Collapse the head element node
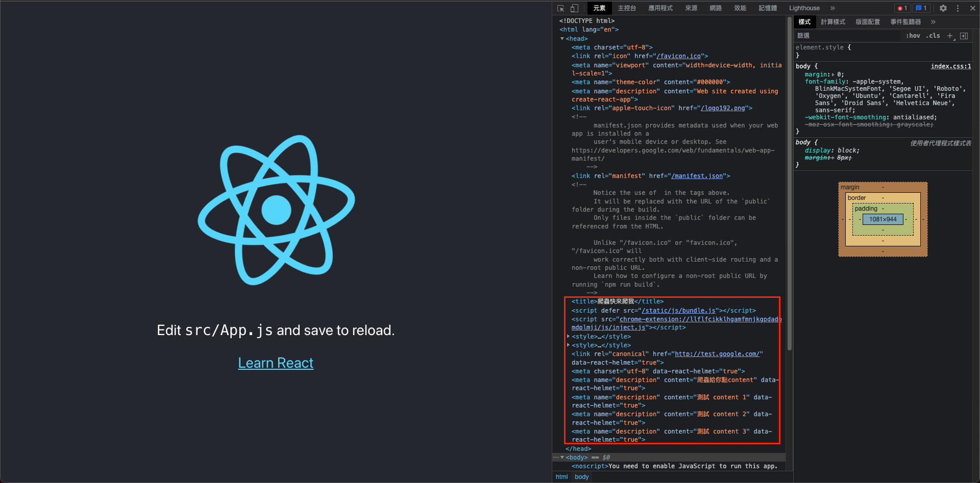The height and width of the screenshot is (483, 980). (562, 39)
